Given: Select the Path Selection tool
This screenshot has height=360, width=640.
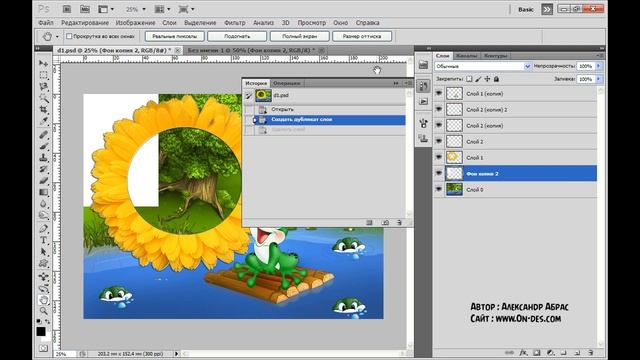Looking at the screenshot, I should pos(43,251).
